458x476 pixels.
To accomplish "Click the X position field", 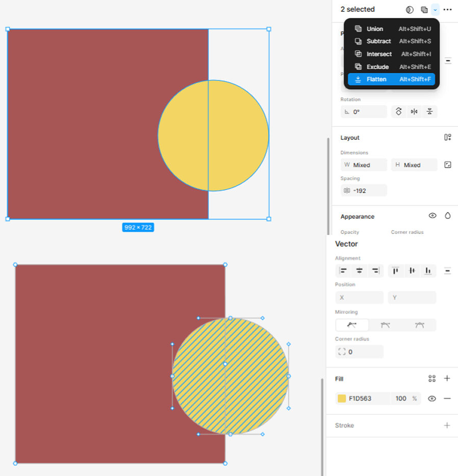I will [359, 298].
